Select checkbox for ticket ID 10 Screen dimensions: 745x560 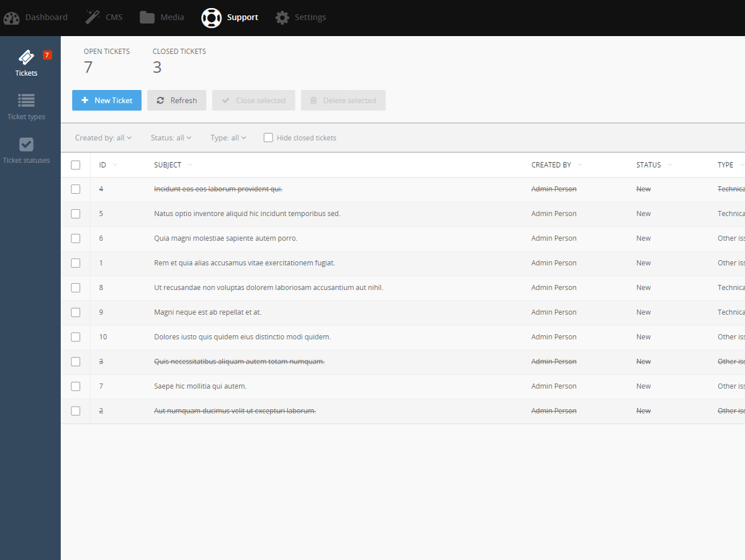click(x=76, y=337)
